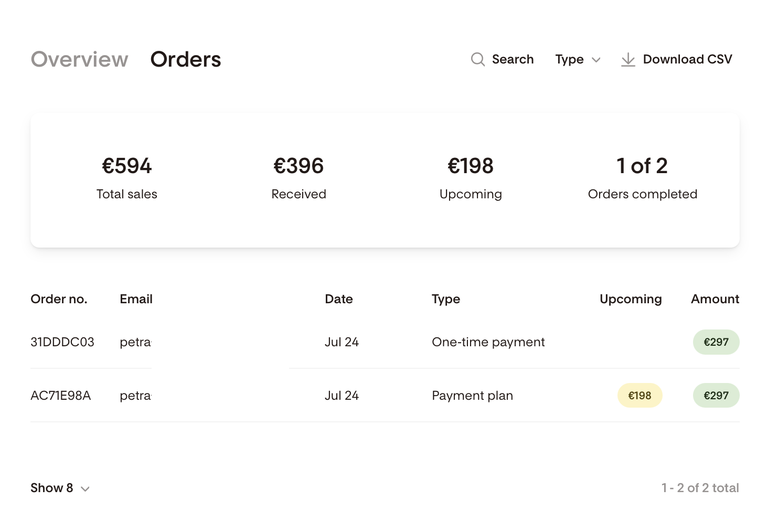Viewport: 767px width, 532px height.
Task: Switch to the Overview tab
Action: [x=80, y=59]
